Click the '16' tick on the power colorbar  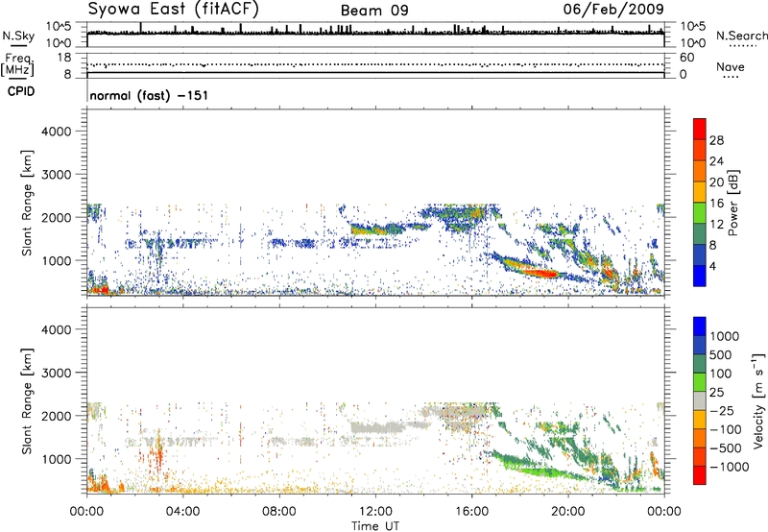pyautogui.click(x=716, y=203)
